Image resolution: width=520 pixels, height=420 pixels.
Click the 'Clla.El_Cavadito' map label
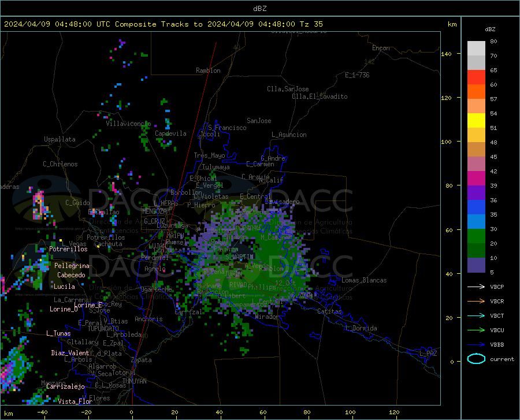(x=320, y=96)
